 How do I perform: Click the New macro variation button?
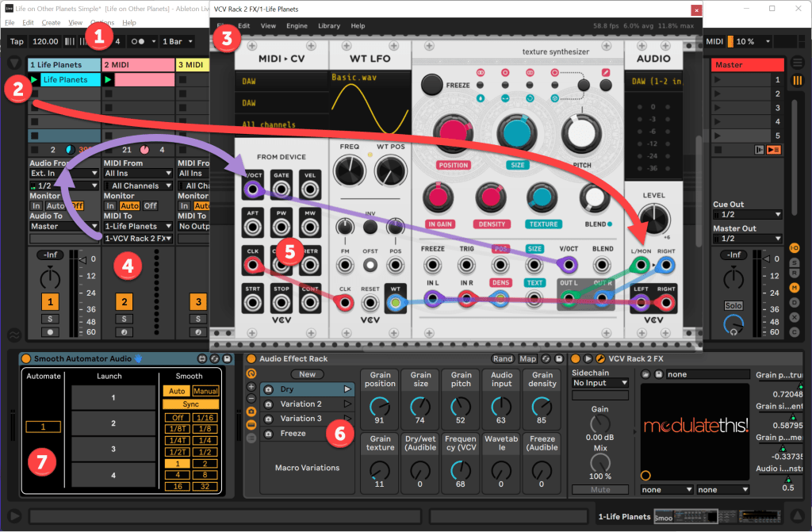(x=307, y=374)
